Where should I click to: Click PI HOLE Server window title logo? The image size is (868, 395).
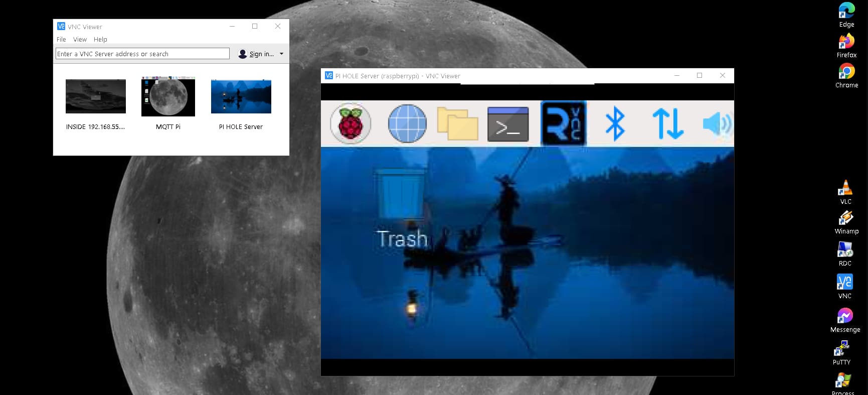[329, 76]
